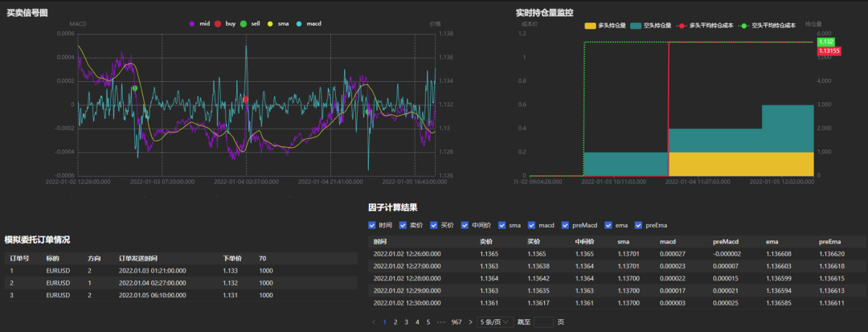This screenshot has width=868, height=332.
Task: Uncheck the 中间价 column checkbox
Action: pos(465,225)
